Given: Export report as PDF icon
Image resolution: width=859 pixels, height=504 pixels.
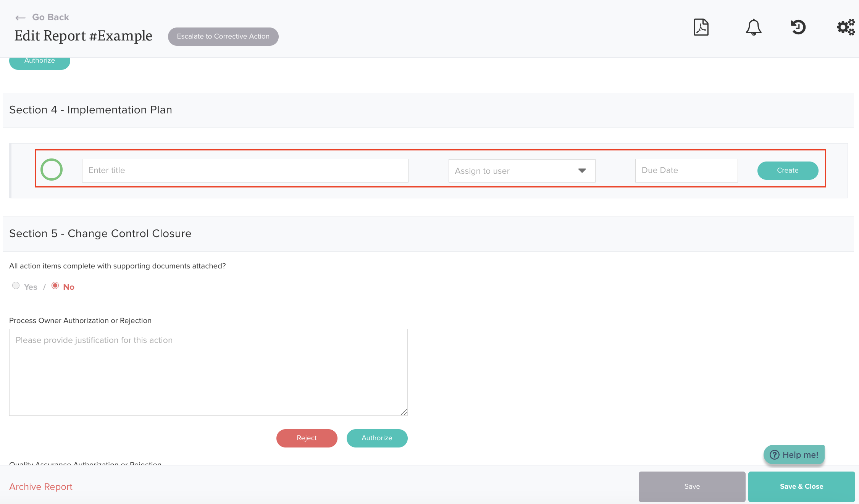Looking at the screenshot, I should 701,27.
